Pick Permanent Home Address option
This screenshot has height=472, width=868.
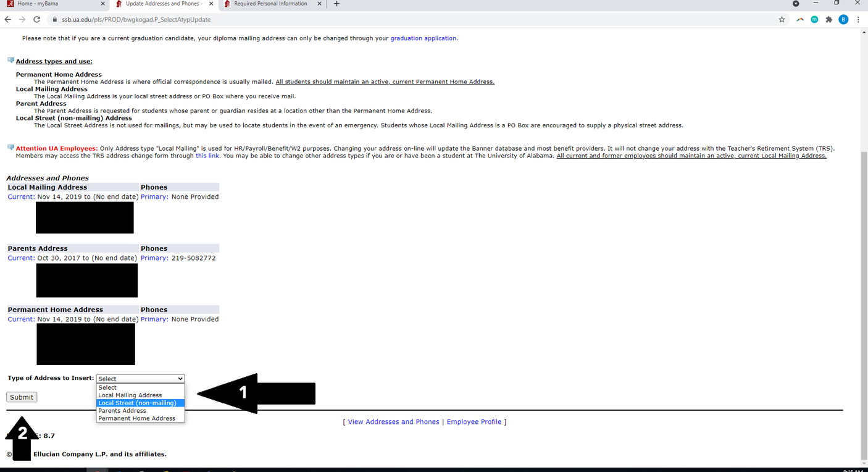[x=136, y=418]
